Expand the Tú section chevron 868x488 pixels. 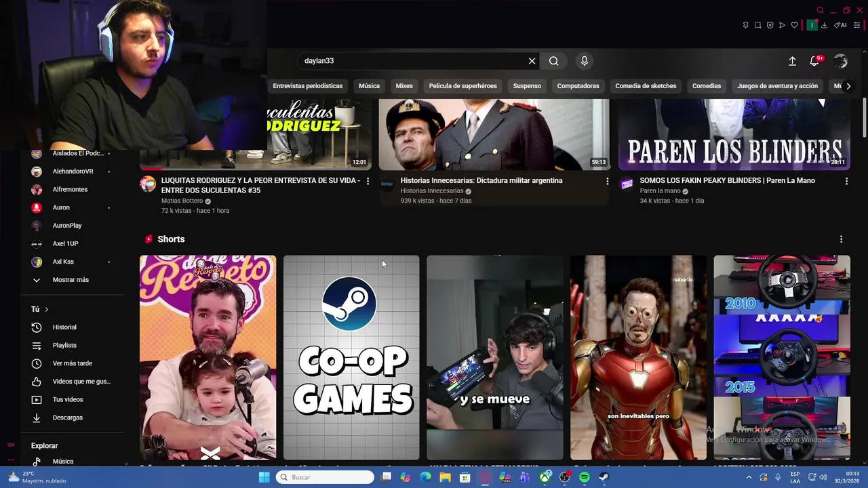point(46,309)
